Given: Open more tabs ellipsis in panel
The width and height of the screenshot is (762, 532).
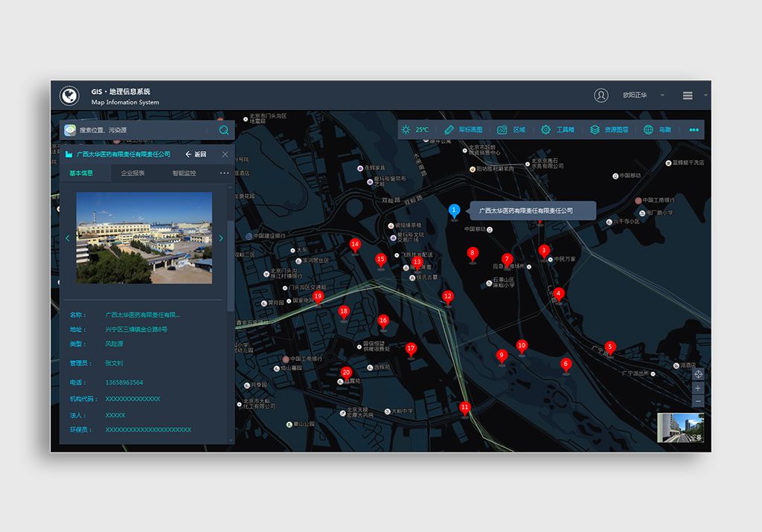Looking at the screenshot, I should coord(224,173).
